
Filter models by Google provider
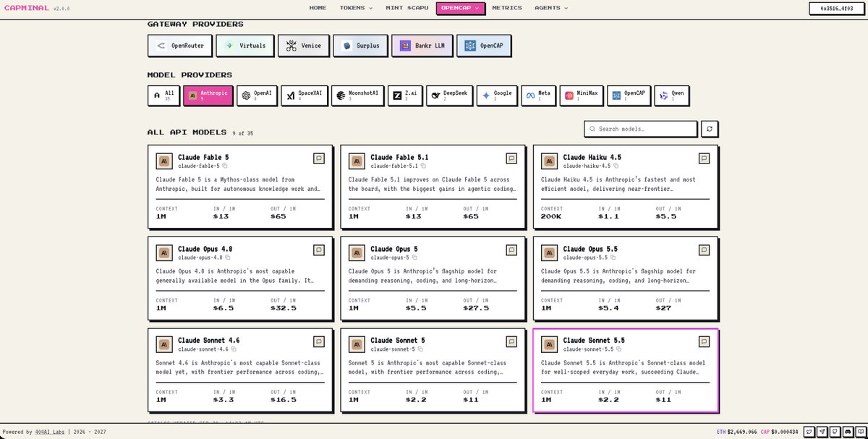tap(496, 95)
